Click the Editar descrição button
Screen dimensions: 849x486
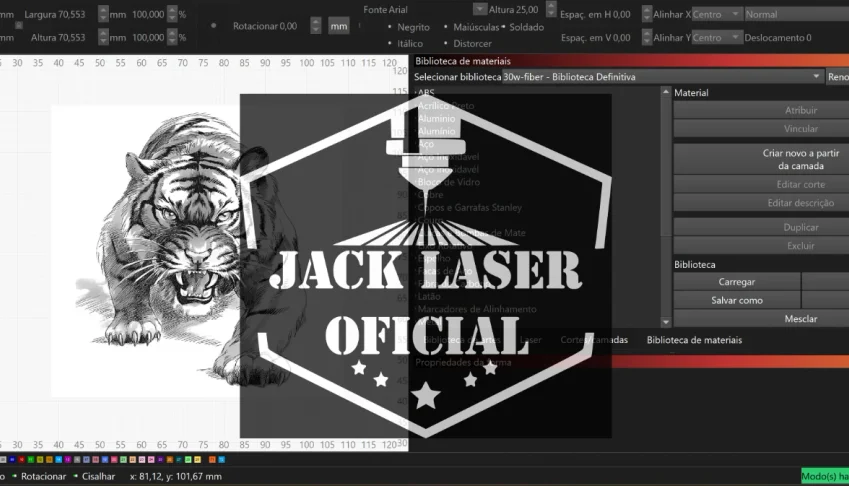coord(761,203)
